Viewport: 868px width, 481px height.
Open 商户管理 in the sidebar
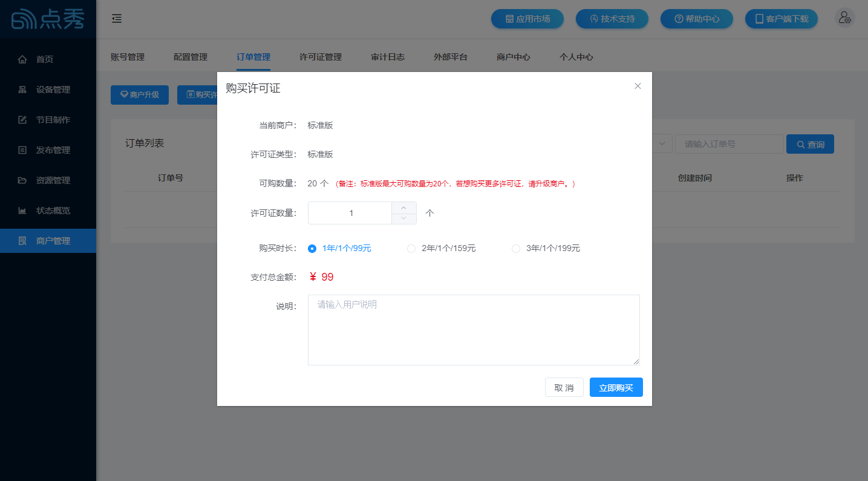48,241
